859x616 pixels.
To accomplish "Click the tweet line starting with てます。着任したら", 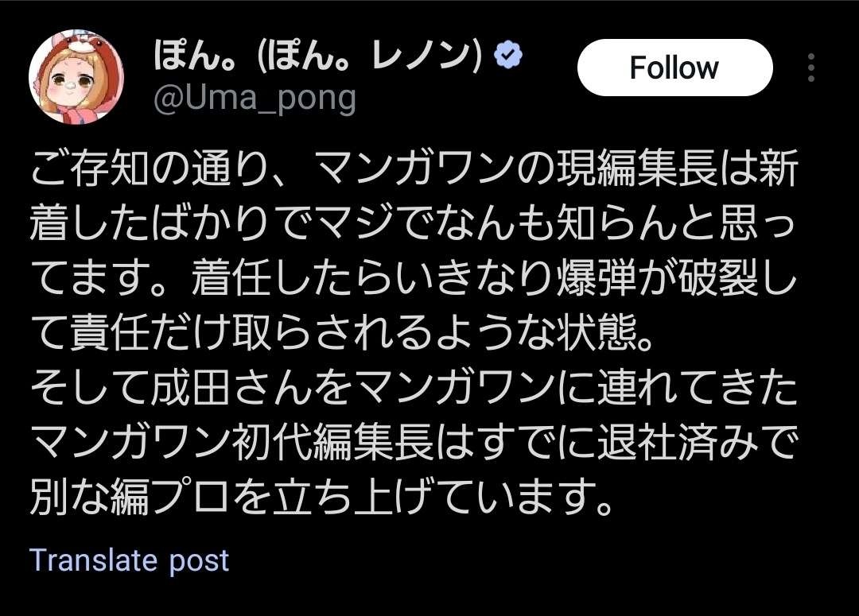I will [414, 281].
